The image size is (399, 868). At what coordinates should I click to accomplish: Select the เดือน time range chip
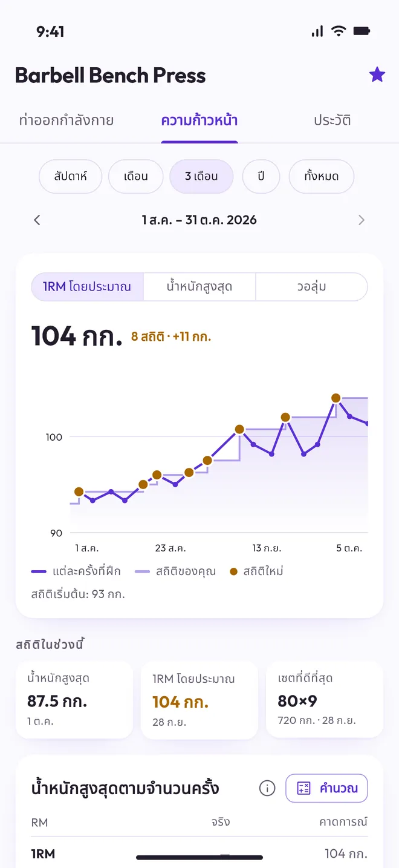136,177
